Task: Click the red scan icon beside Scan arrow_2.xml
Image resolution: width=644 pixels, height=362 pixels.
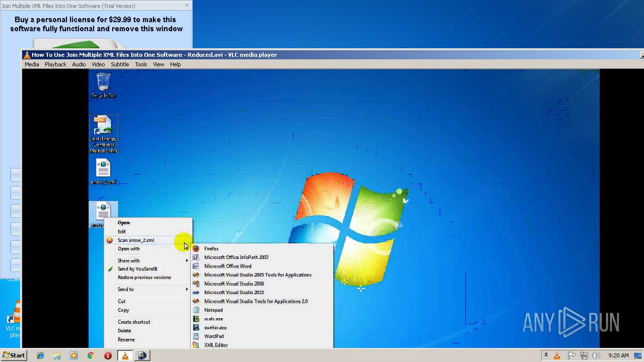Action: [x=110, y=240]
